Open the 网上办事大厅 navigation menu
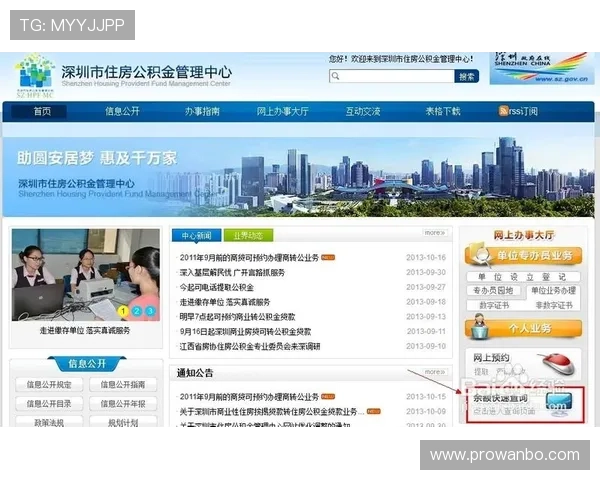The width and height of the screenshot is (600, 480). point(282,111)
